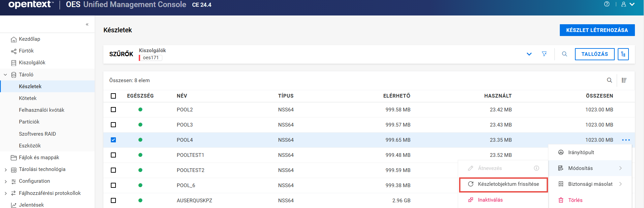
Task: Sort by the NÉV column header
Action: pos(182,96)
